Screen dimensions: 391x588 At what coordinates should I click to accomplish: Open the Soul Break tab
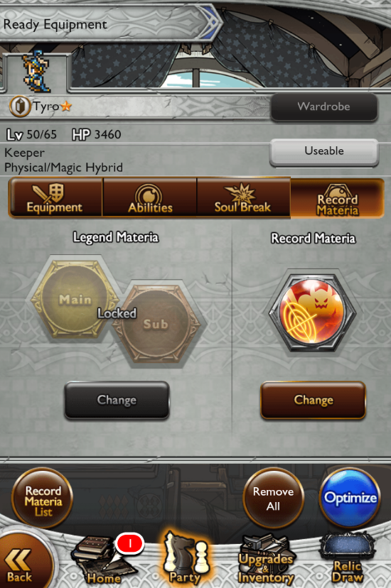243,197
